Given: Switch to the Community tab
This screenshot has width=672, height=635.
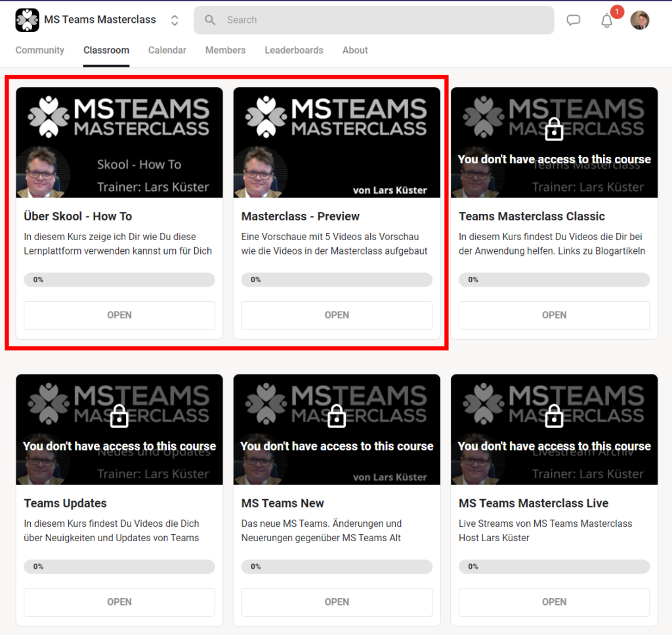Looking at the screenshot, I should pos(40,50).
